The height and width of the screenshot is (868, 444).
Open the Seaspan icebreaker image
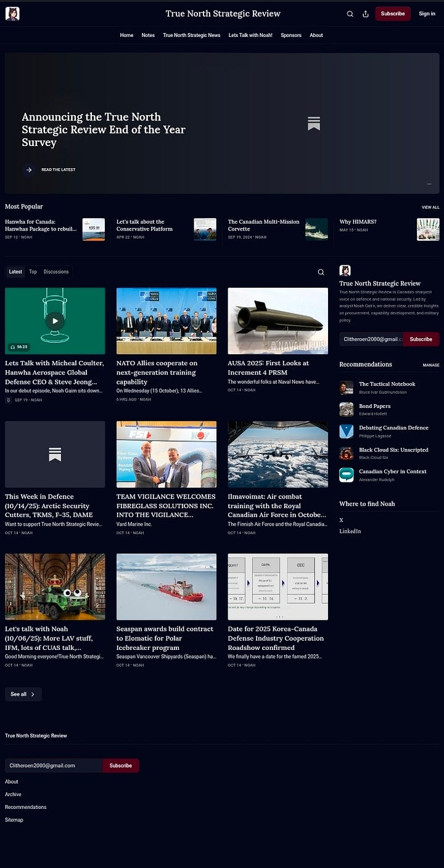tap(166, 586)
